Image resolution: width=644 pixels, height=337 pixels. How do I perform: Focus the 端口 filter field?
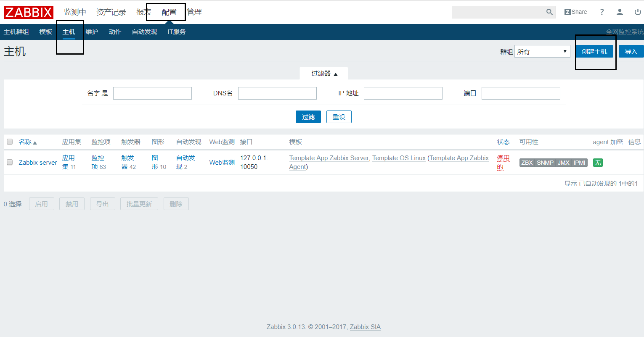[x=521, y=93]
